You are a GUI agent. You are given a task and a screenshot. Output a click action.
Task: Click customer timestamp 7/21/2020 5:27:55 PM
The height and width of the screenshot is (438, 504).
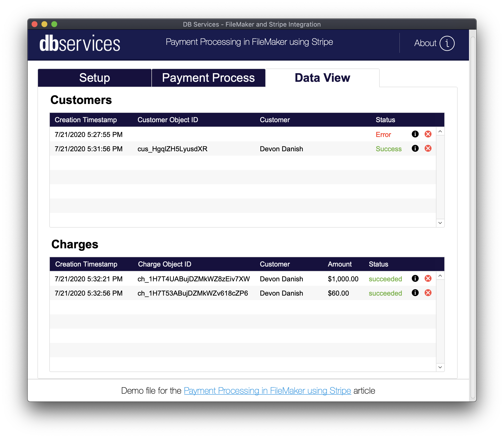pos(89,135)
